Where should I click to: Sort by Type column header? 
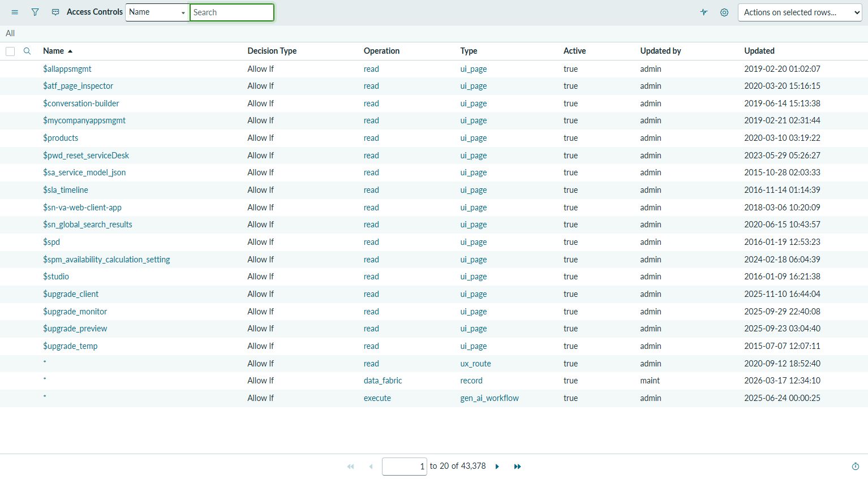(x=469, y=51)
